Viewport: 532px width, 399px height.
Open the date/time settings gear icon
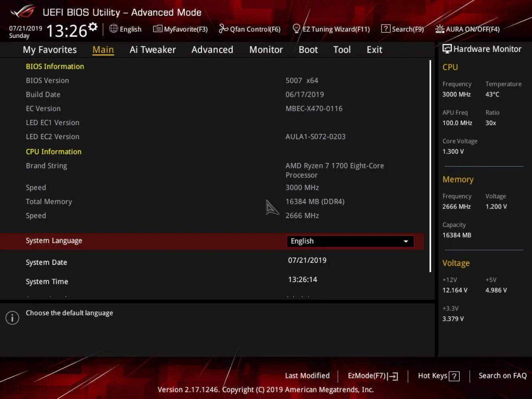coord(93,27)
